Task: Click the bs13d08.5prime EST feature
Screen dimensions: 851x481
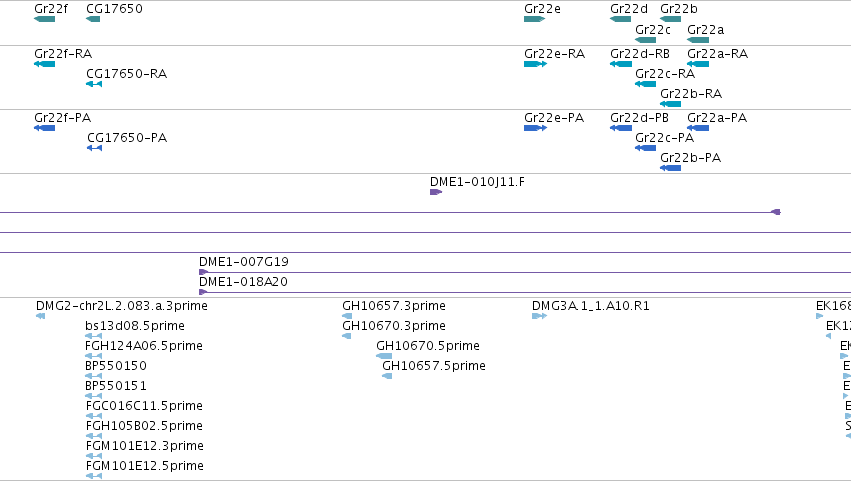Action: click(x=93, y=336)
